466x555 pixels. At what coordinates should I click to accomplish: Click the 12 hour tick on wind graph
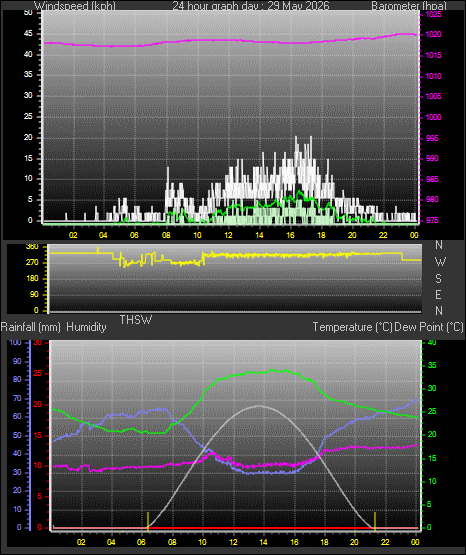point(228,235)
